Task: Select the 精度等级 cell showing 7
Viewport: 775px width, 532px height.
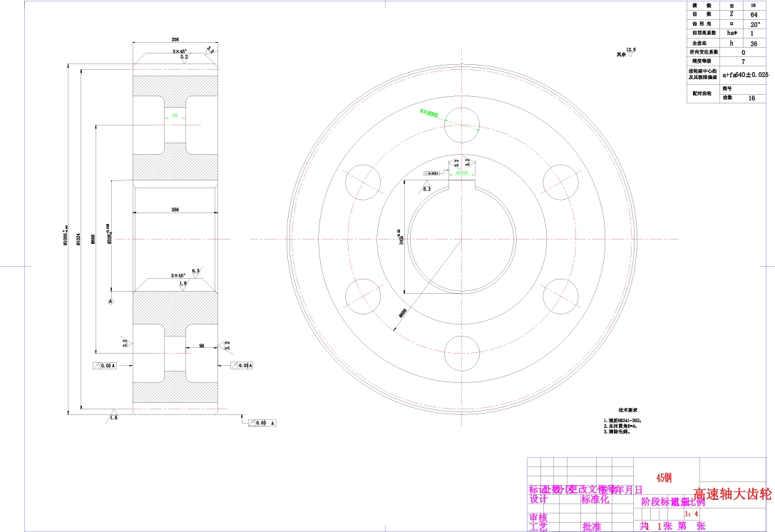Action: tap(742, 61)
